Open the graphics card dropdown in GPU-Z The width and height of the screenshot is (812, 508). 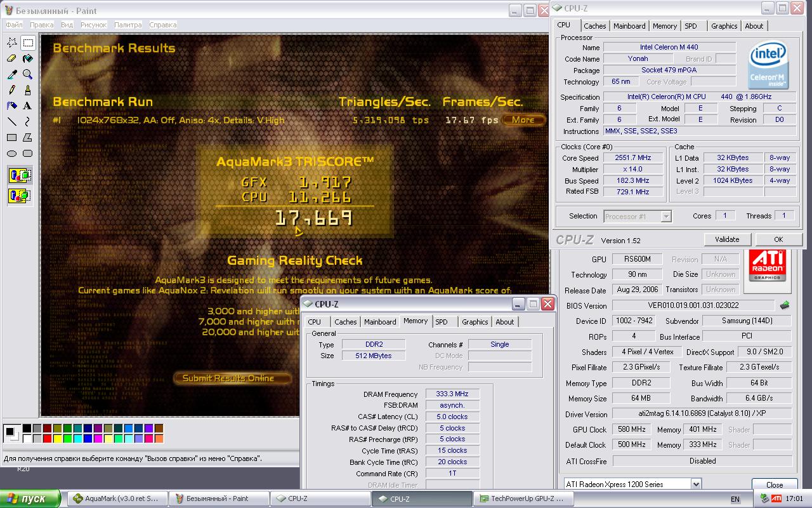(x=696, y=485)
